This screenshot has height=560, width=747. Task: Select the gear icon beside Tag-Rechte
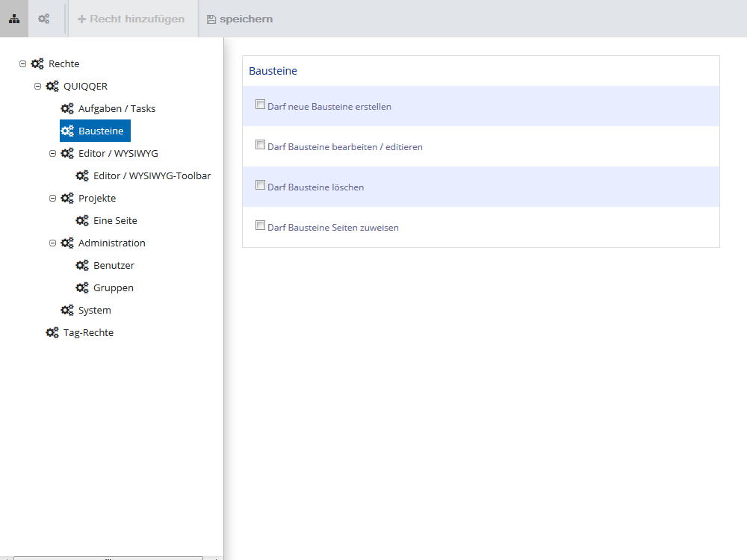(x=52, y=332)
